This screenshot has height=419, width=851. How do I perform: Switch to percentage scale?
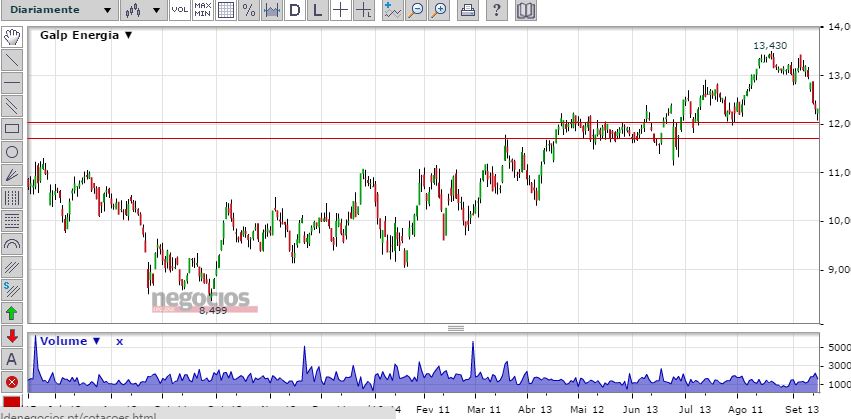point(249,10)
